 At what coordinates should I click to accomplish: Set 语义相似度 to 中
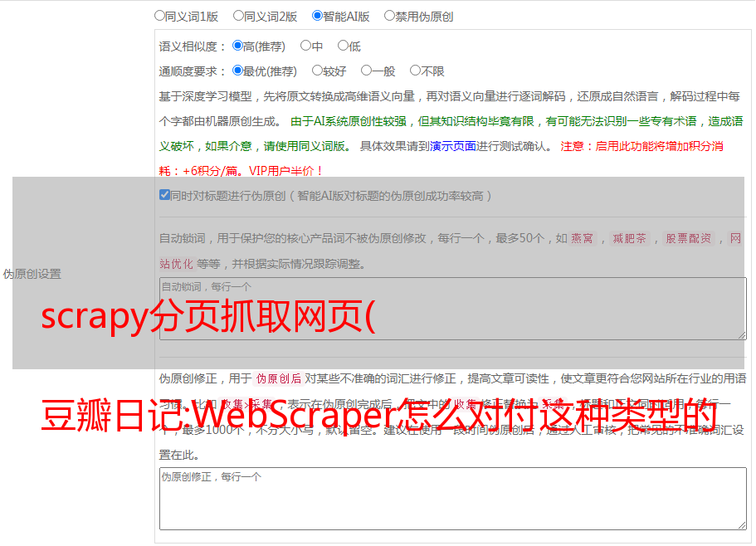pos(305,46)
